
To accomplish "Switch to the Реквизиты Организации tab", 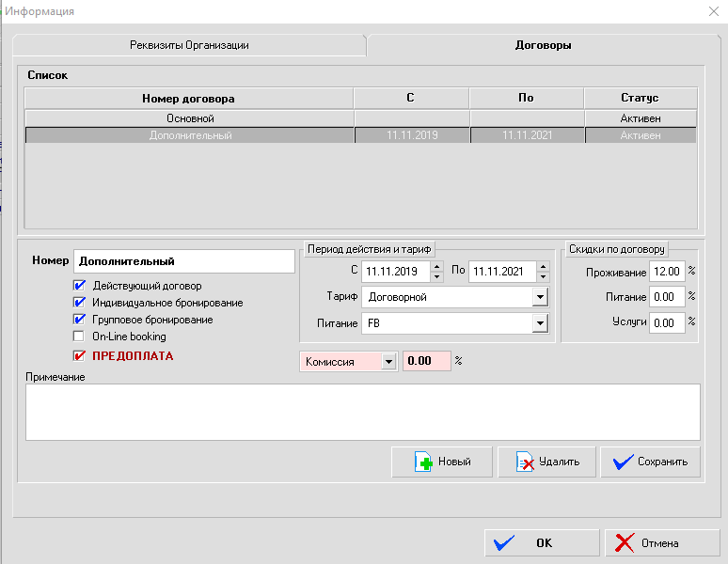I will [x=189, y=45].
